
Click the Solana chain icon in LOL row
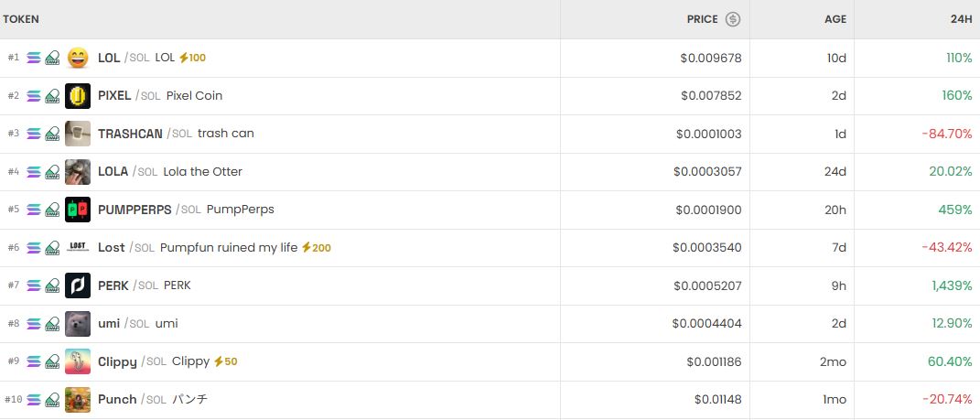tap(34, 58)
